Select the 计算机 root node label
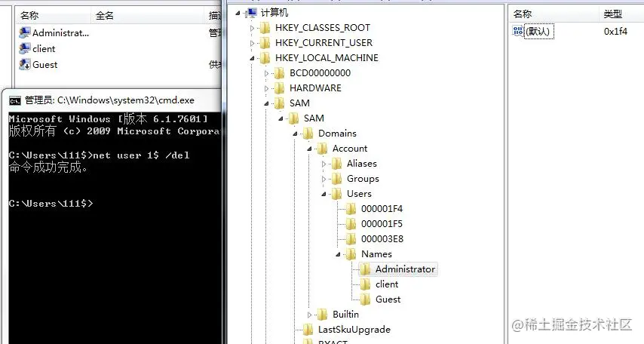 click(x=274, y=13)
